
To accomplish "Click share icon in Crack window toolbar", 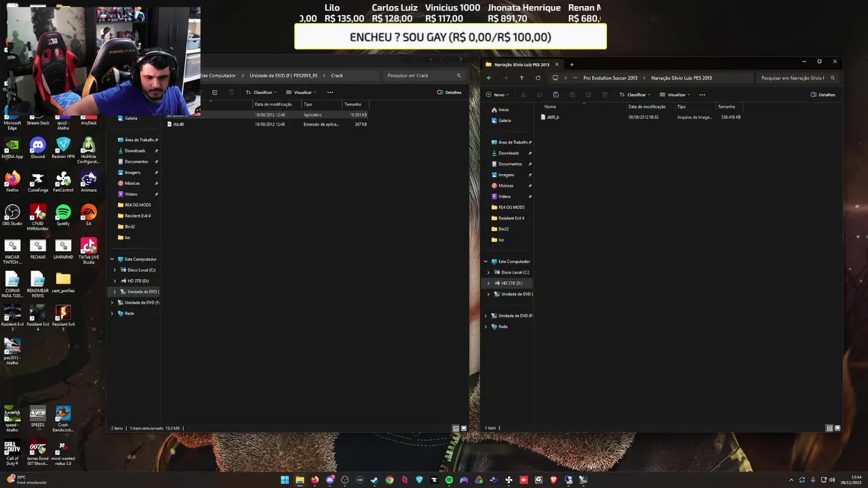I will tap(214, 92).
